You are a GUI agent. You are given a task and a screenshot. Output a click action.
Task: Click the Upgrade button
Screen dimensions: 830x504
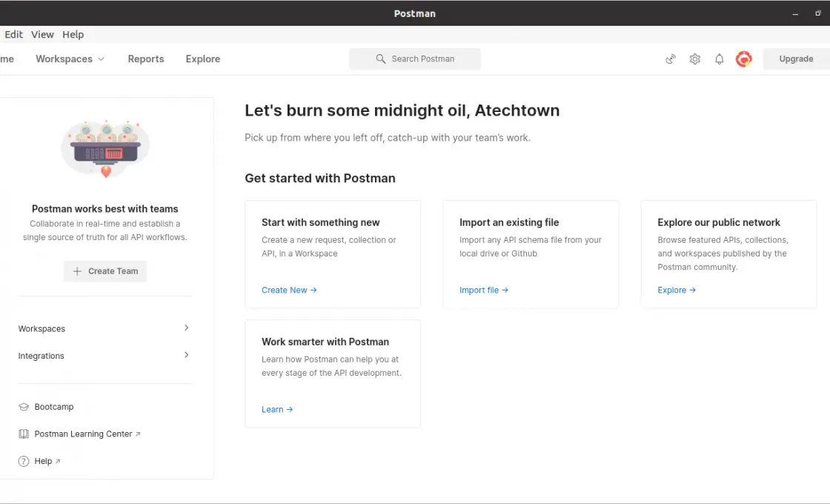click(x=796, y=59)
